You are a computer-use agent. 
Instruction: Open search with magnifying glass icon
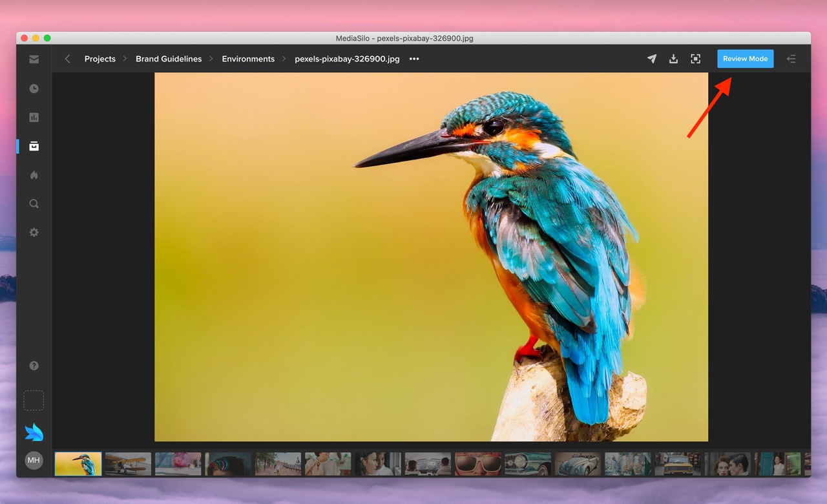(x=34, y=204)
